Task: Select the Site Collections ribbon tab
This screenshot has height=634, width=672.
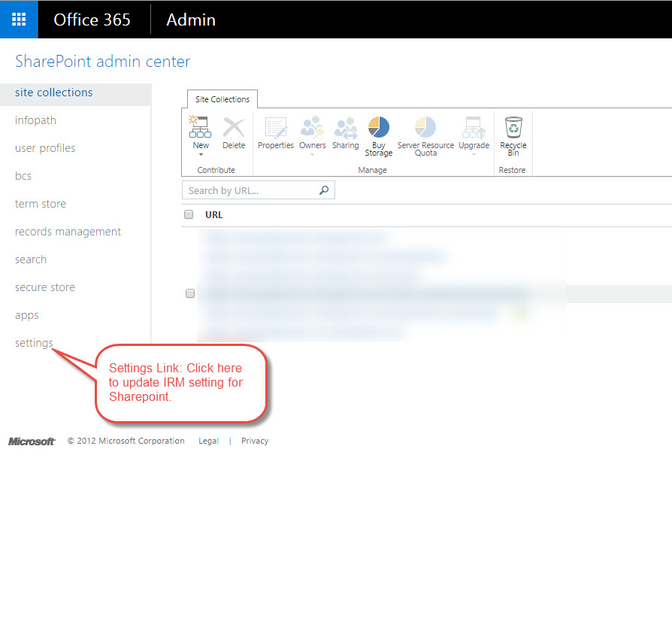Action: point(222,99)
